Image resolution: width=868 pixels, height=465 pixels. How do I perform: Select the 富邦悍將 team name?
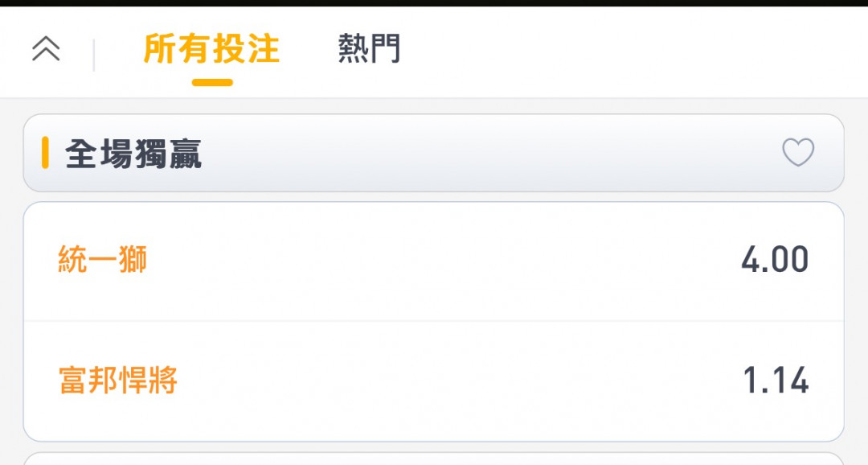[x=118, y=381]
